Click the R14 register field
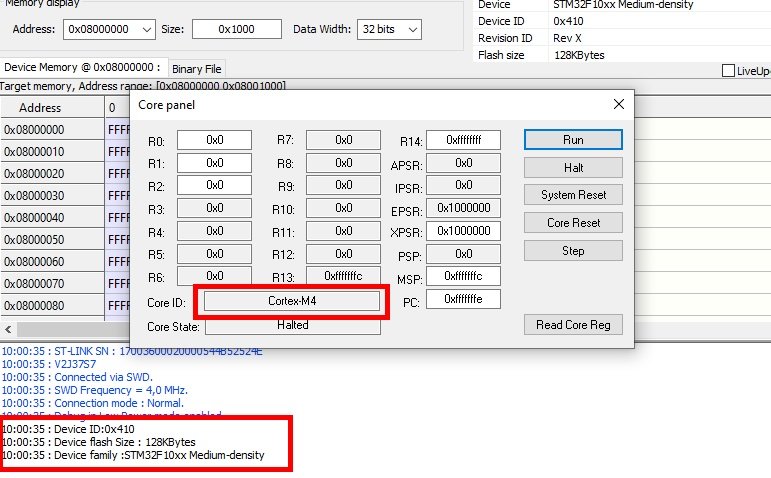This screenshot has width=771, height=478. pos(463,140)
